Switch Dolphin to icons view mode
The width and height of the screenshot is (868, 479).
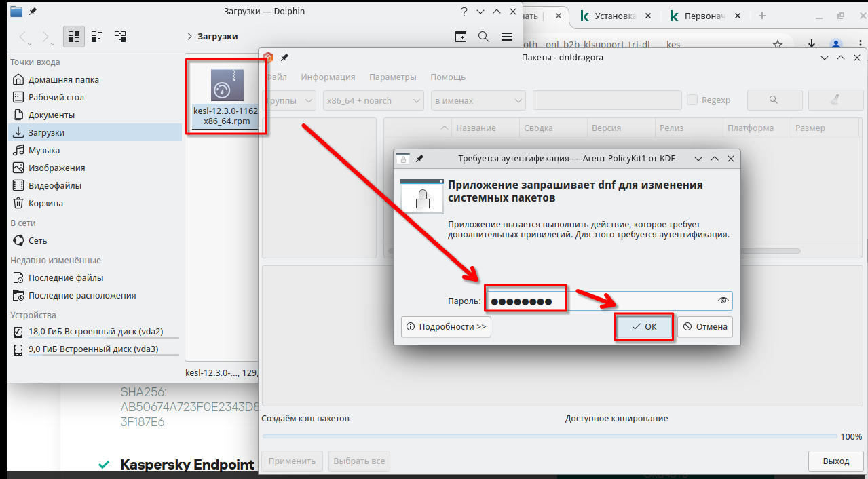pos(74,37)
